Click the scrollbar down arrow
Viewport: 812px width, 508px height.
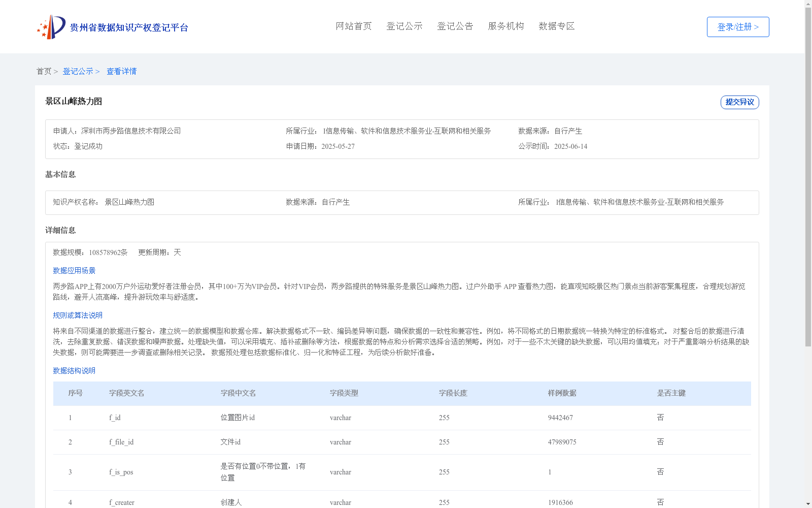pyautogui.click(x=808, y=504)
